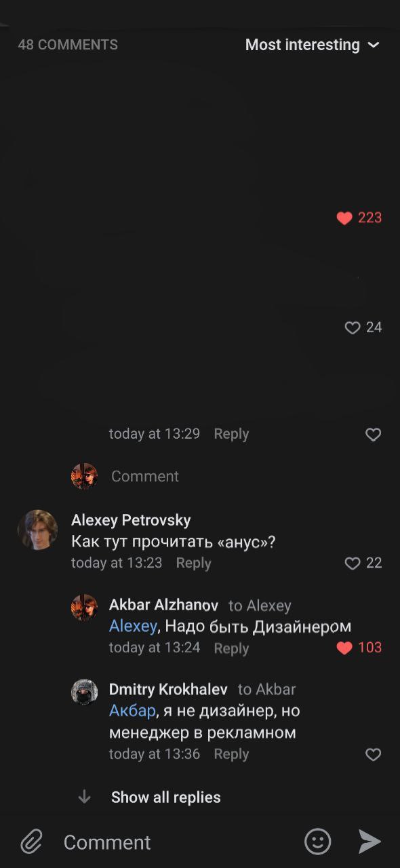400x868 pixels.
Task: Like the comment with 24 likes
Action: pos(353,328)
